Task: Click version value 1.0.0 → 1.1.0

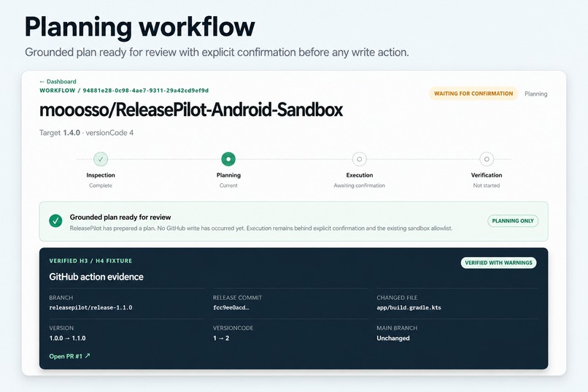Action: pyautogui.click(x=68, y=338)
